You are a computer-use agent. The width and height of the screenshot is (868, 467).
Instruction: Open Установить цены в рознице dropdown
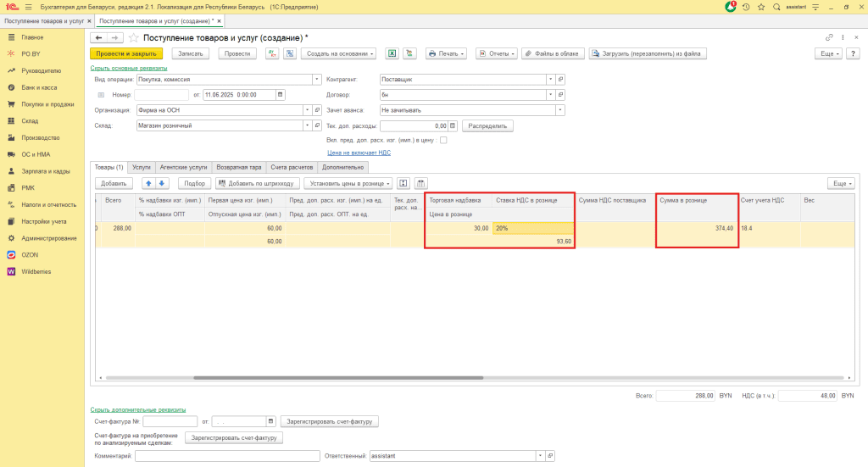(x=348, y=183)
